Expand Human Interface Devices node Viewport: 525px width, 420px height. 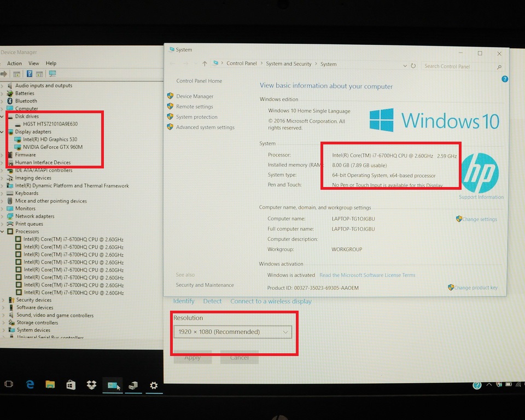[x=2, y=163]
